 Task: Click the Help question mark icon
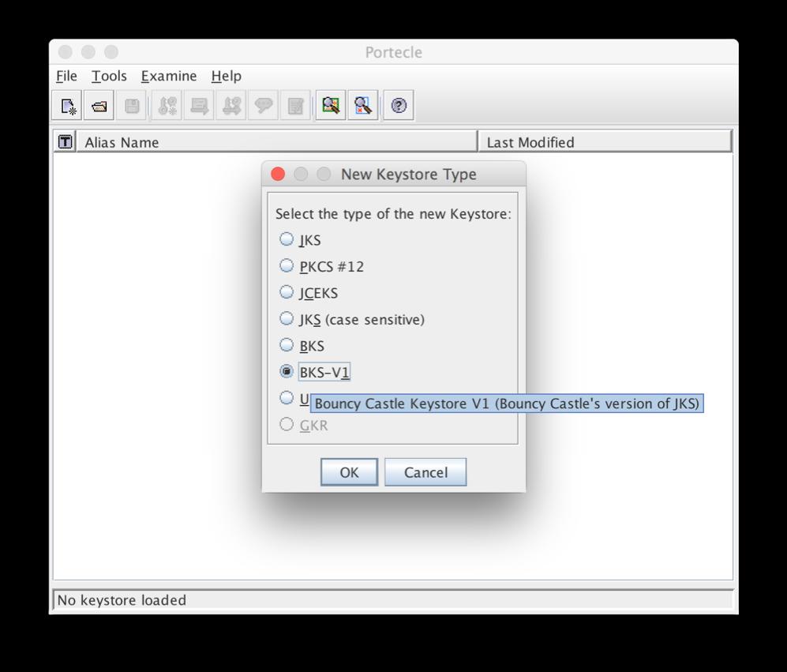(399, 106)
